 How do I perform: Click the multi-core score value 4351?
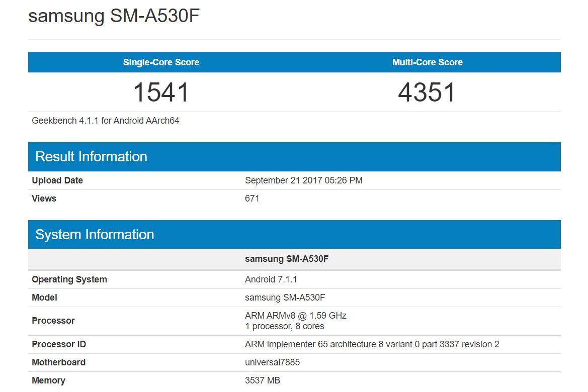(427, 92)
